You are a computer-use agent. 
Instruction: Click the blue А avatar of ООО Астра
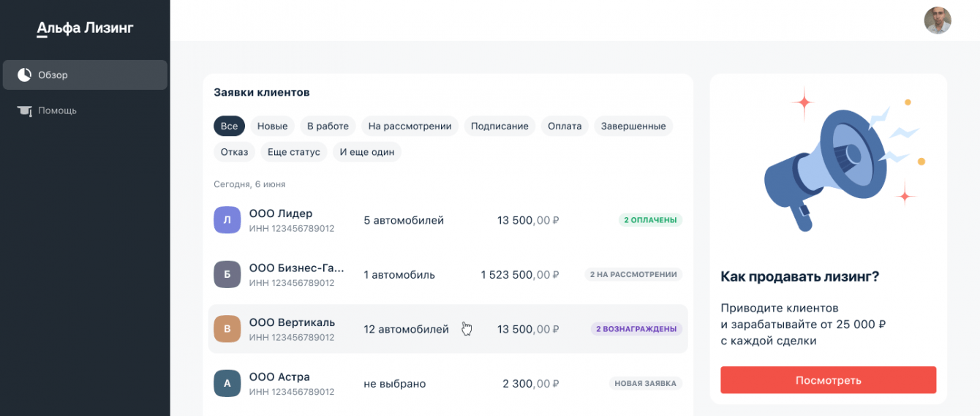227,383
